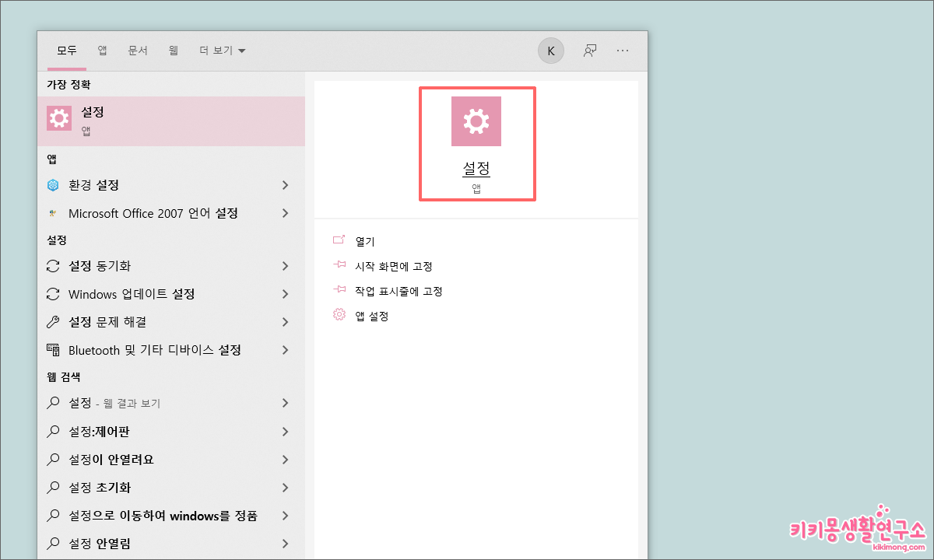The width and height of the screenshot is (934, 560).
Task: Expand the 설정:제어판 chevron
Action: click(x=286, y=432)
